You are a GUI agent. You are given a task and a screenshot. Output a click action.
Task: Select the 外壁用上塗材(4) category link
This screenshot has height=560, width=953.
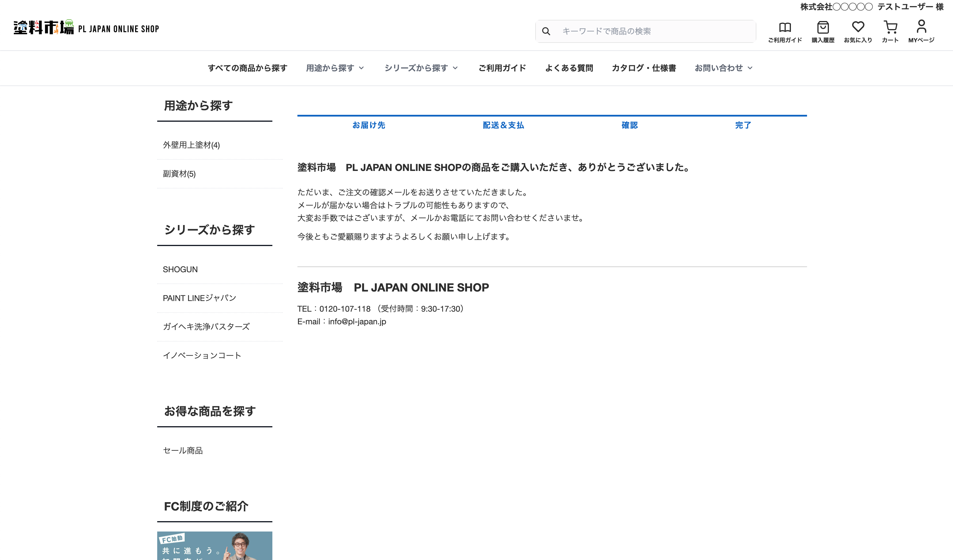pos(191,145)
